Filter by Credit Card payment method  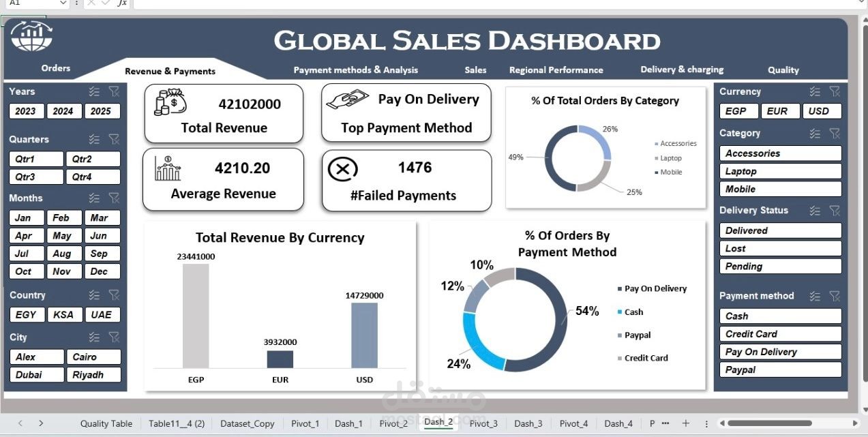[x=780, y=334]
